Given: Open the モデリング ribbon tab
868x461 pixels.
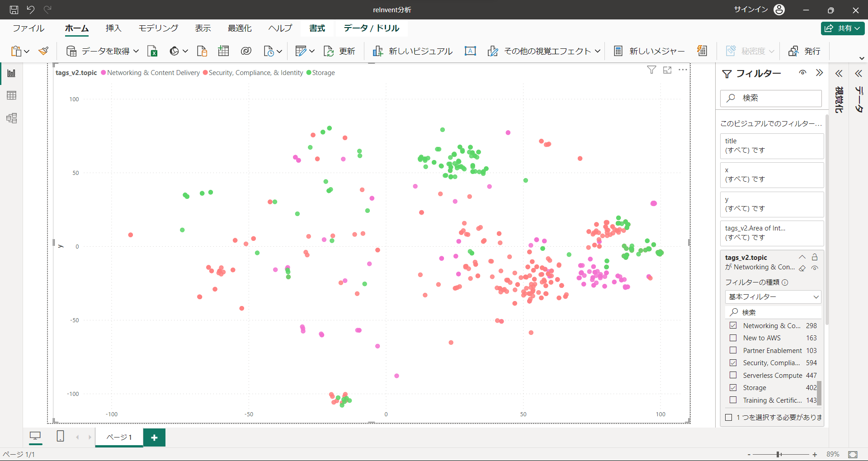Looking at the screenshot, I should click(x=158, y=28).
